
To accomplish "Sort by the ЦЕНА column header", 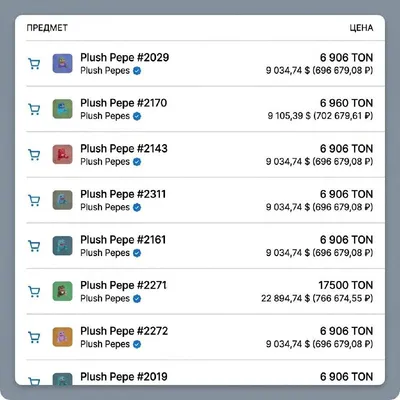I will (x=361, y=28).
